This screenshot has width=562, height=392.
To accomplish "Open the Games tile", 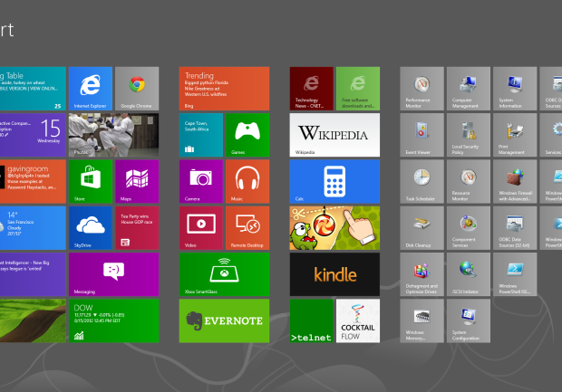I will point(247,135).
